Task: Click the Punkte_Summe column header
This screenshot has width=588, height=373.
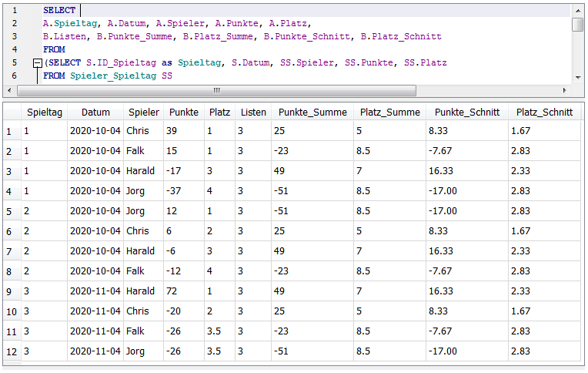Action: click(x=312, y=112)
